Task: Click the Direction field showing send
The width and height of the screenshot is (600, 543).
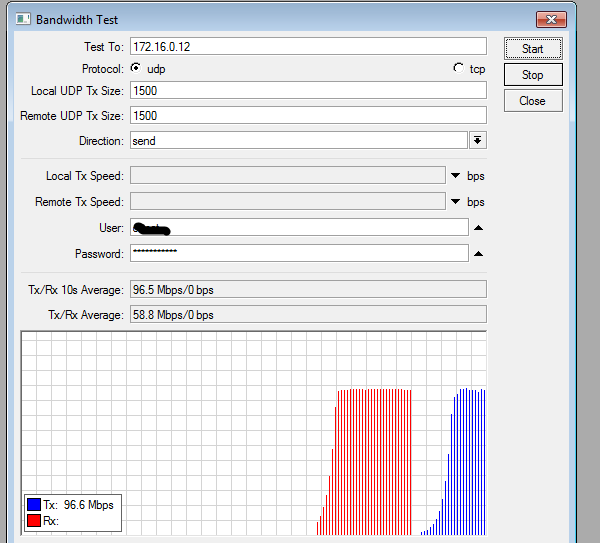Action: [298, 140]
